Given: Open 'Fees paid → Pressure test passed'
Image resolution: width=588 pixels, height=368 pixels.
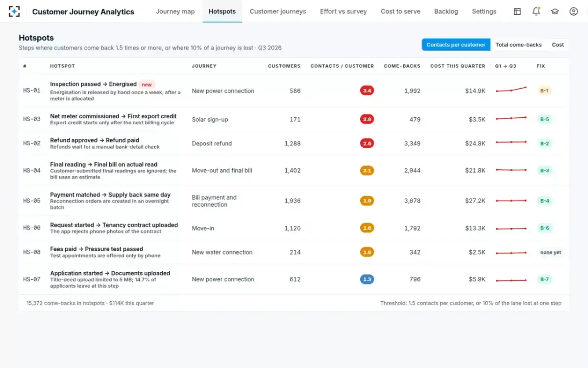Looking at the screenshot, I should 97,249.
